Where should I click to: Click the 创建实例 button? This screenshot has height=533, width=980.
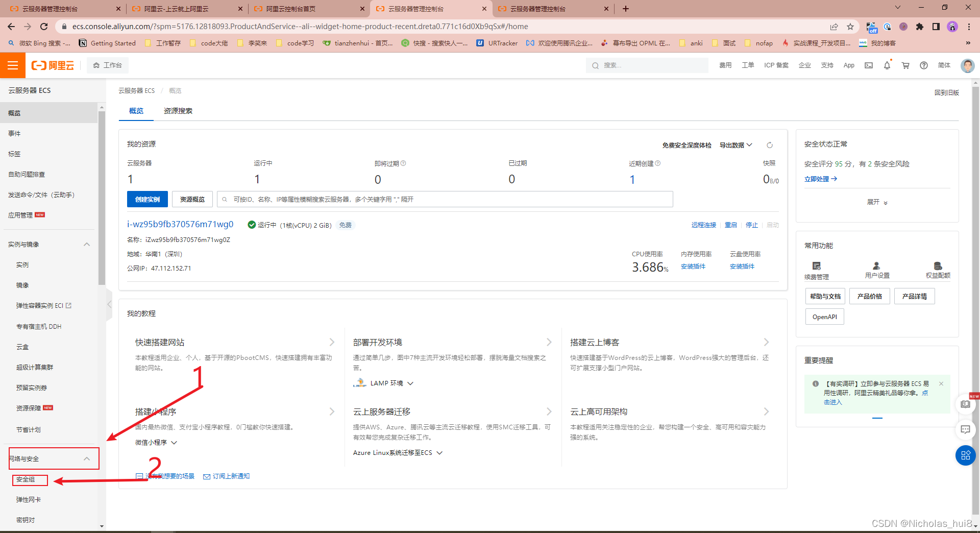[147, 199]
